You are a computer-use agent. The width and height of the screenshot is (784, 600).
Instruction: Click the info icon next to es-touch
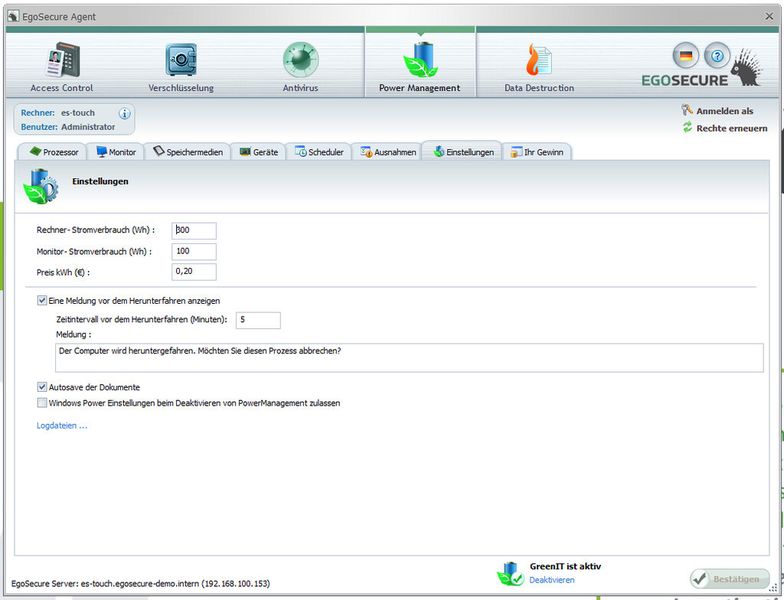pyautogui.click(x=124, y=114)
